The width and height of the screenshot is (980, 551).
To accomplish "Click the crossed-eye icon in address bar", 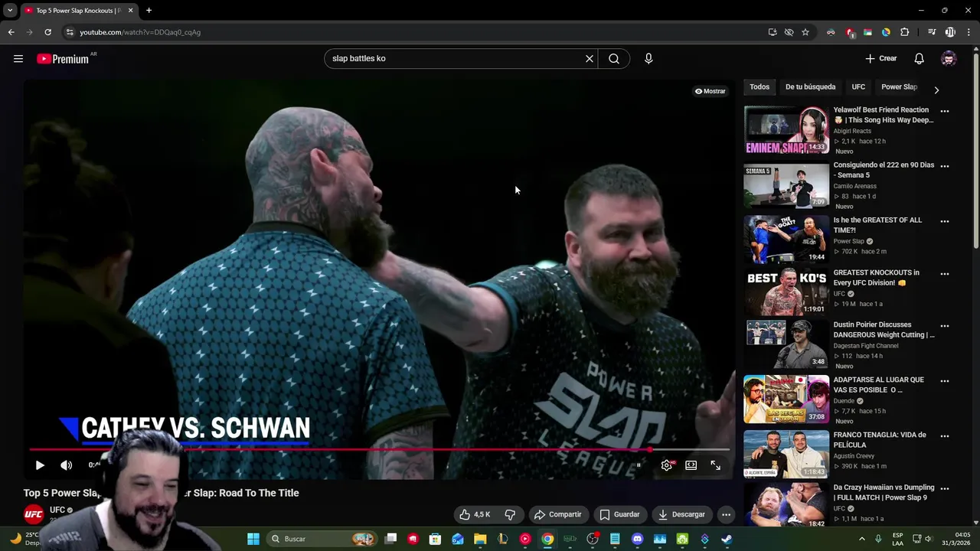I will [x=789, y=32].
